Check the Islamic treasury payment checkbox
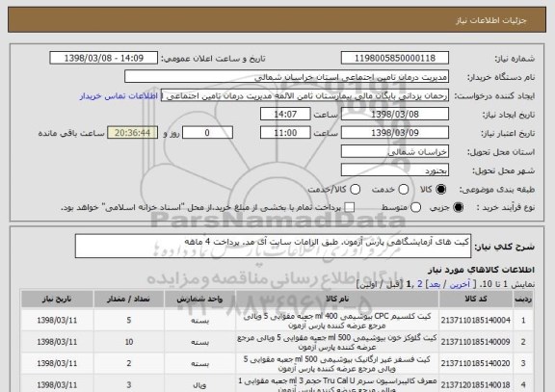555x392 pixels. (350, 208)
